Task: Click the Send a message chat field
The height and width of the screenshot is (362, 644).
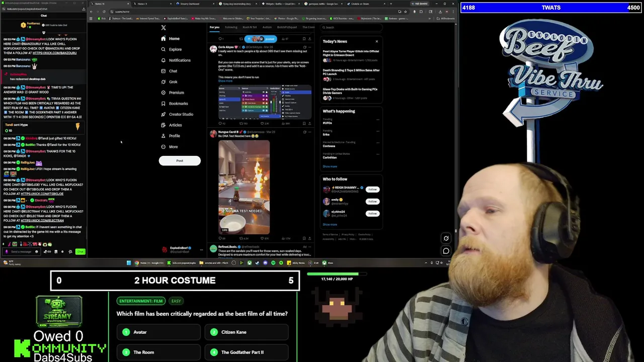Action: [x=21, y=251]
